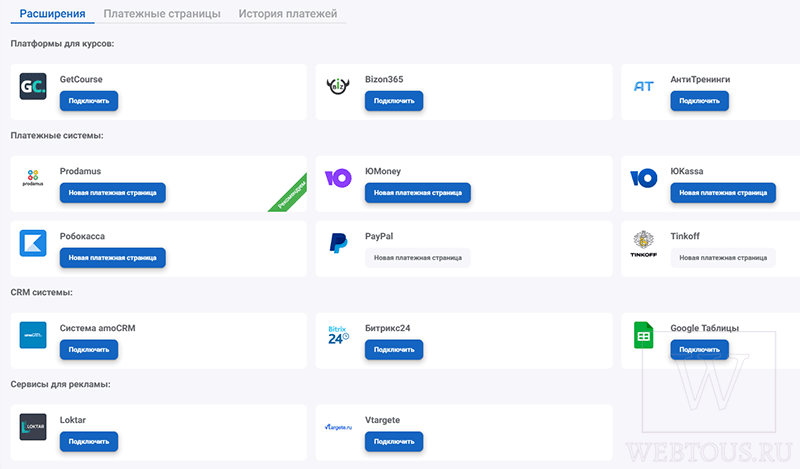
Task: Click the Google Таблицы sheets icon
Action: [643, 335]
